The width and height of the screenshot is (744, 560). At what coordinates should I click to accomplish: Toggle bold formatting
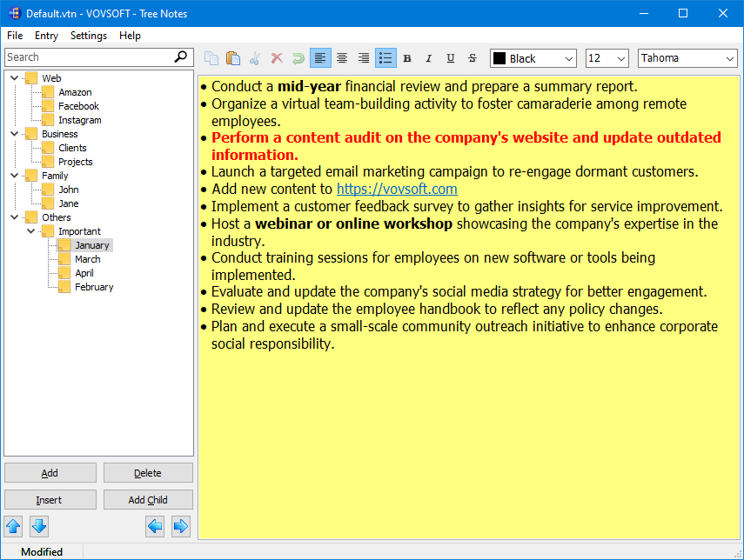[x=407, y=58]
